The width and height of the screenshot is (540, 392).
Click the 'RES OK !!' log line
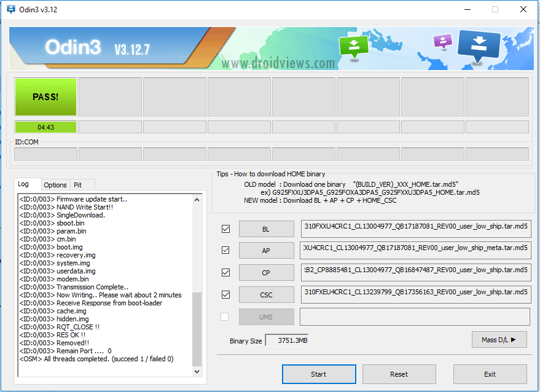[52, 335]
